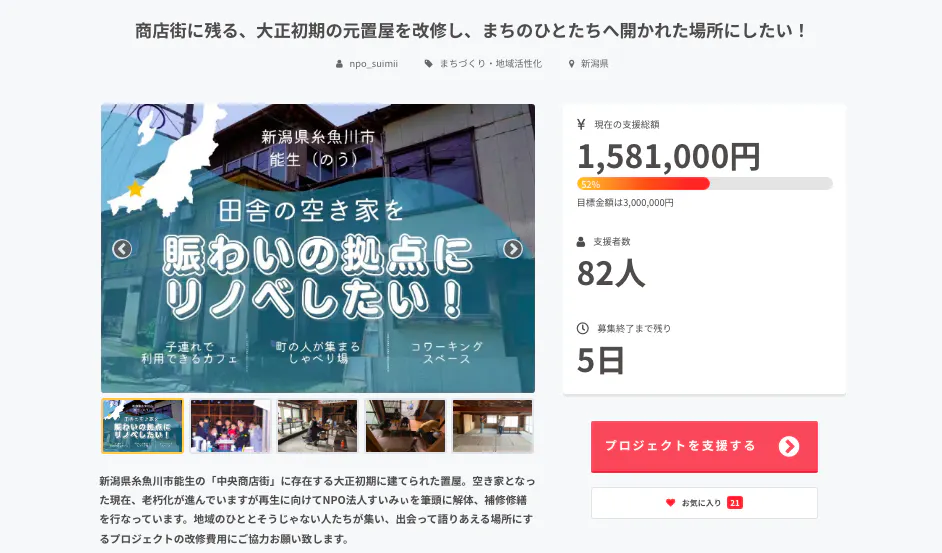Screen dimensions: 942x553
Task: Click the yen icon beside 現在の支援総額
Action: click(x=581, y=124)
